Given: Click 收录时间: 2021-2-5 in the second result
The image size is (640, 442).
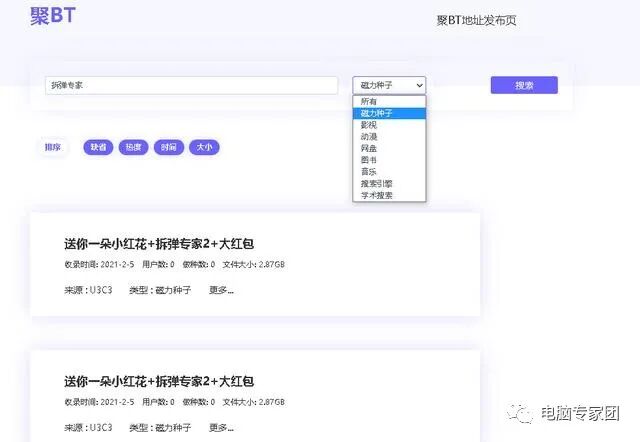Looking at the screenshot, I should coord(99,402).
